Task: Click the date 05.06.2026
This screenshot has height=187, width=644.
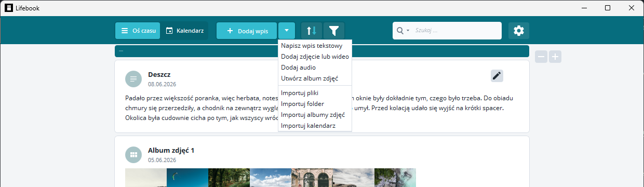Action: (162, 160)
